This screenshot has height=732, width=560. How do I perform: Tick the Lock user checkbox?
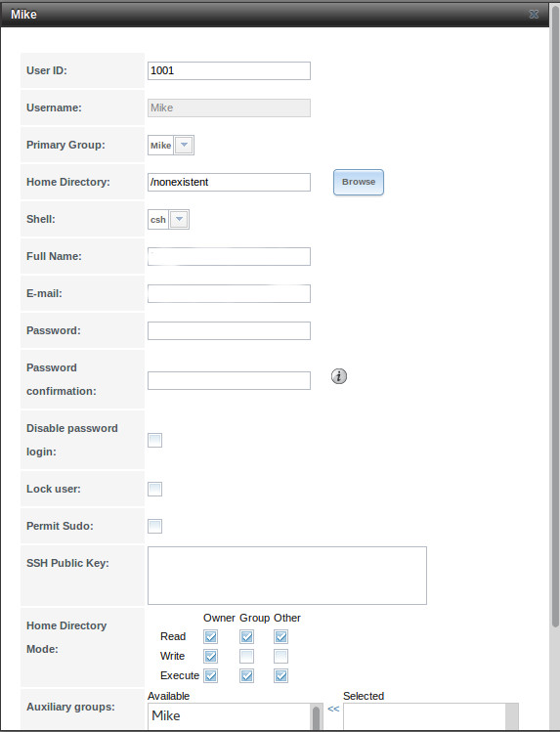pos(155,490)
